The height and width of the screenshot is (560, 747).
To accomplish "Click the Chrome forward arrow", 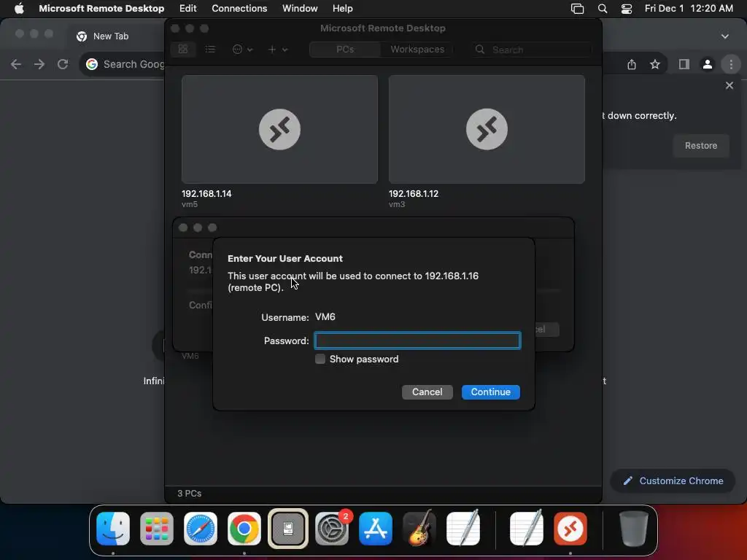I will [39, 64].
